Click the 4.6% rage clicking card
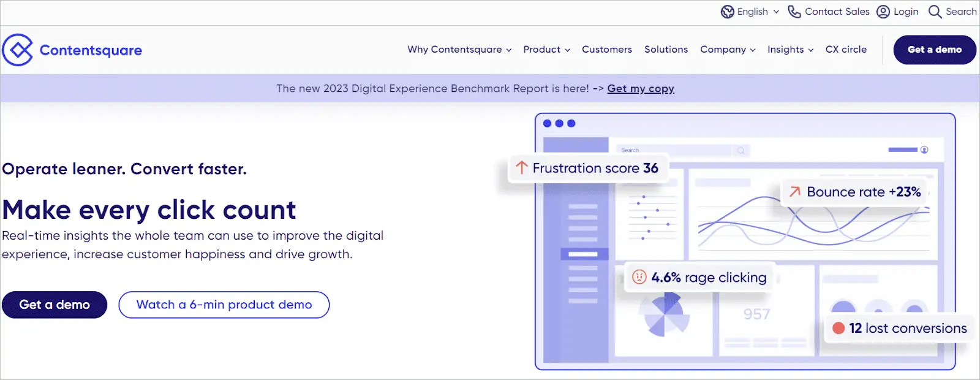Image resolution: width=980 pixels, height=380 pixels. point(700,277)
